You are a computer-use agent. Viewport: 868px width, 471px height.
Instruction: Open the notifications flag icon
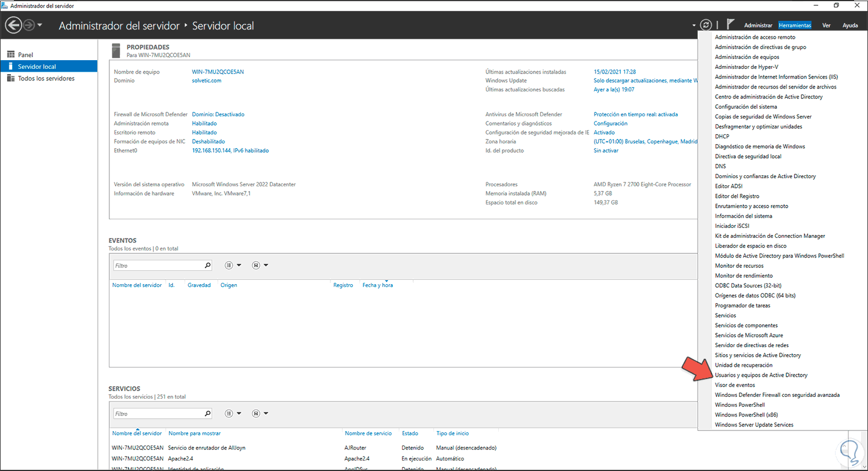730,24
